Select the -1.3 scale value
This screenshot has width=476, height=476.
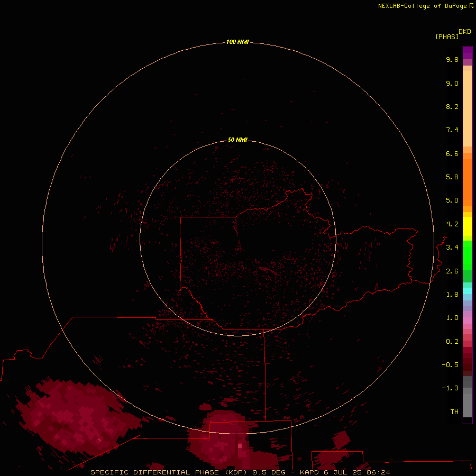coord(450,388)
